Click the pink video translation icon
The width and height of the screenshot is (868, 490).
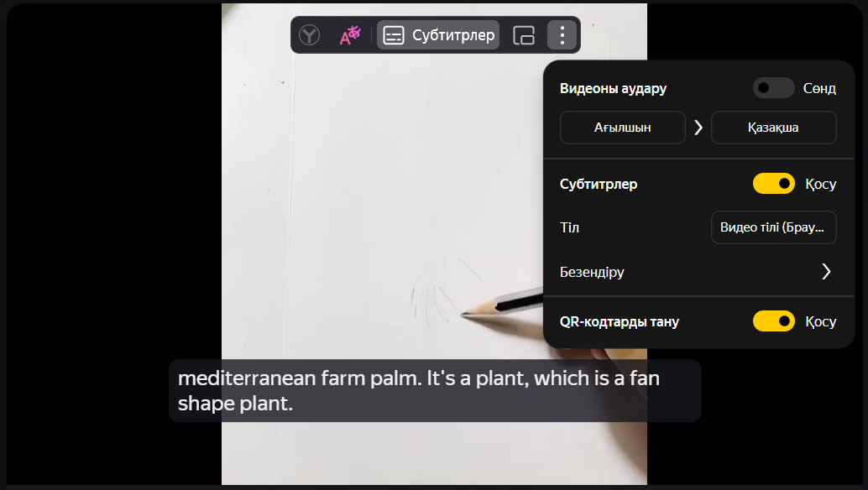[350, 35]
